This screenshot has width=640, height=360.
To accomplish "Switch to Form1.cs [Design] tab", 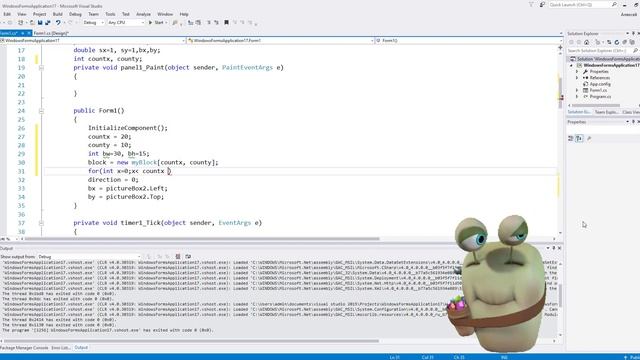I will pos(51,33).
